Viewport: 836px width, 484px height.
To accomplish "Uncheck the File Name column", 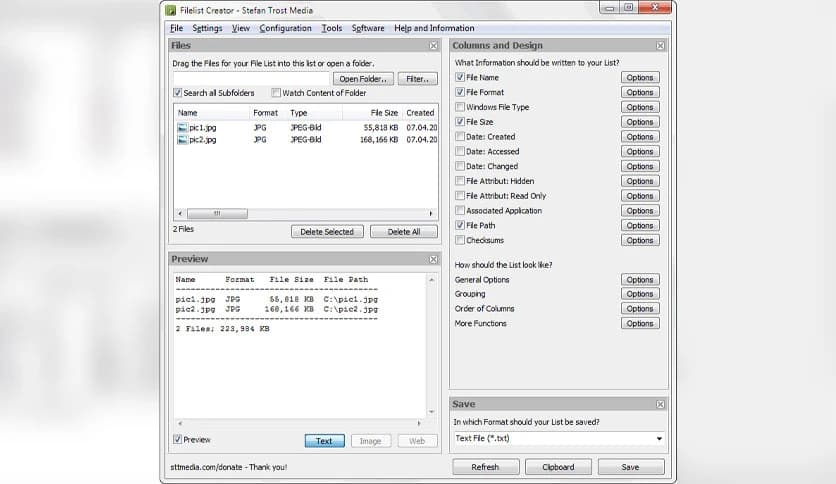I will tap(460, 77).
